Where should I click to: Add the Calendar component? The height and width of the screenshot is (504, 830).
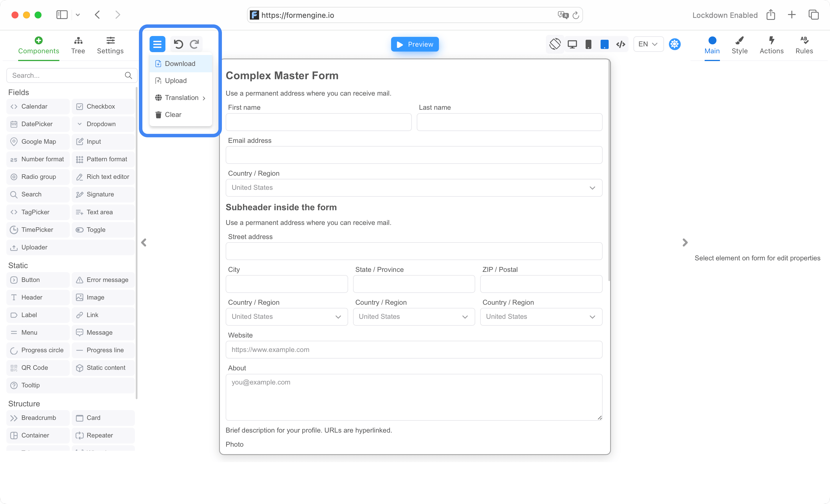38,106
